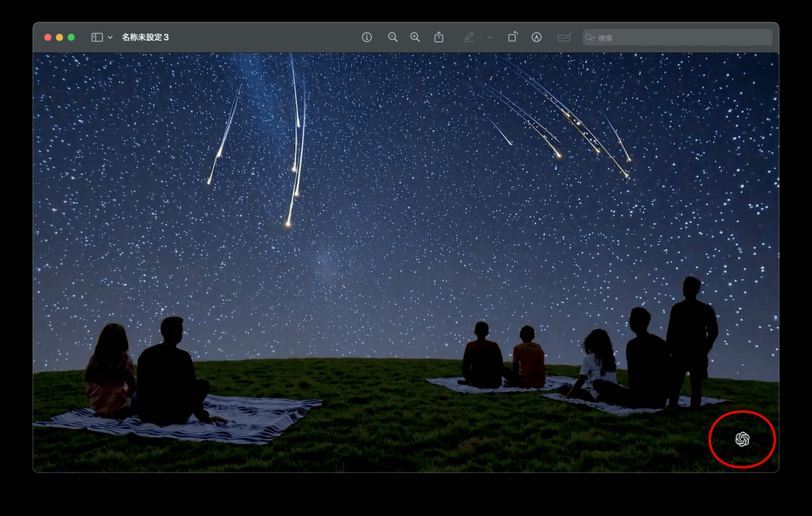Click the window title 名称未設定 3
Screen dimensions: 812x516
coord(145,37)
